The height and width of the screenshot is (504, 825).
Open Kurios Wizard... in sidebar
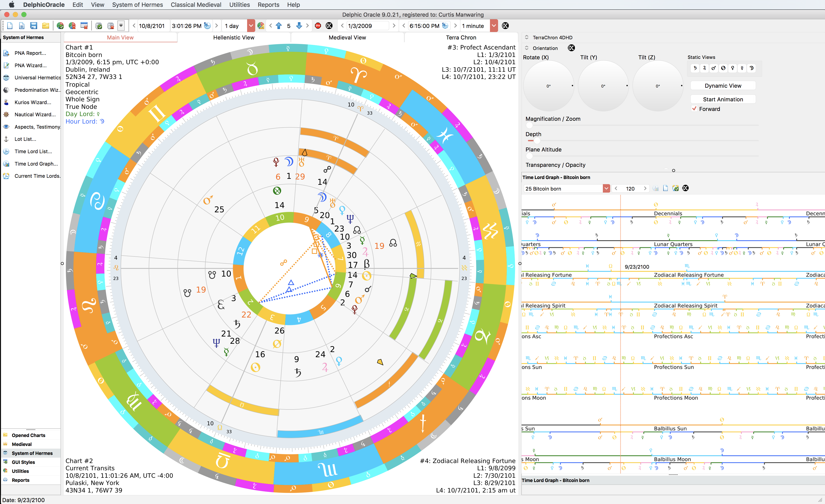pos(33,102)
